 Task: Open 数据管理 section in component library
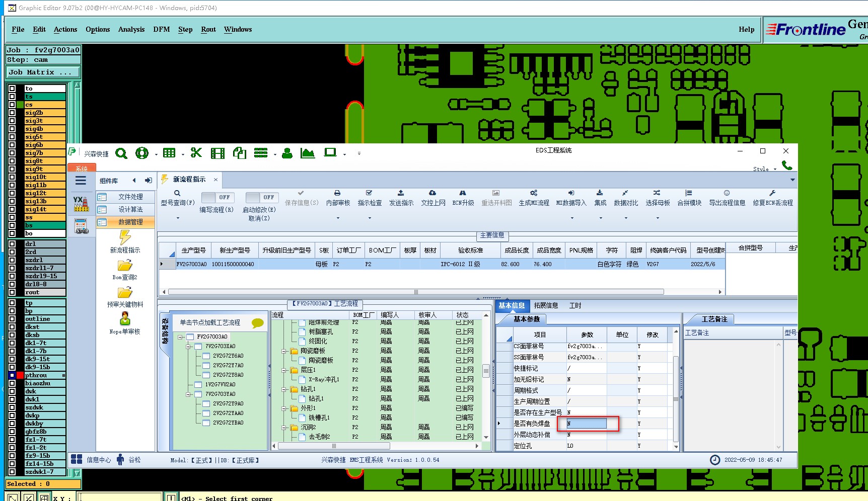point(125,222)
